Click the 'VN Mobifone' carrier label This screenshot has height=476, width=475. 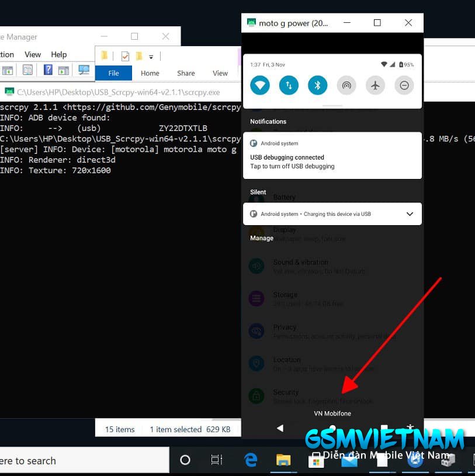(x=332, y=413)
